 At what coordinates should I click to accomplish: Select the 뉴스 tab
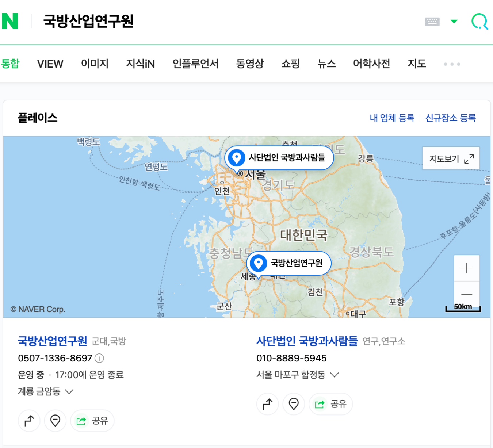point(326,64)
